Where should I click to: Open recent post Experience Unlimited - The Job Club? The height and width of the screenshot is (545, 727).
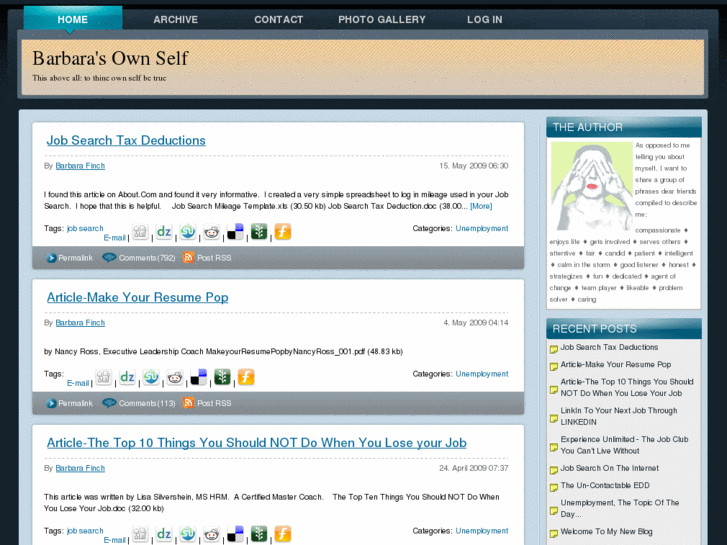[625, 445]
